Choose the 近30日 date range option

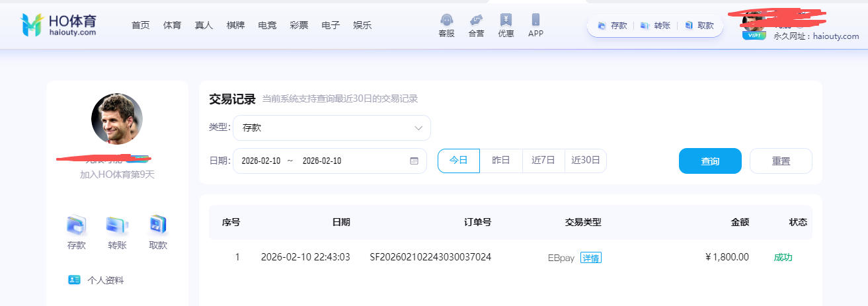(586, 161)
